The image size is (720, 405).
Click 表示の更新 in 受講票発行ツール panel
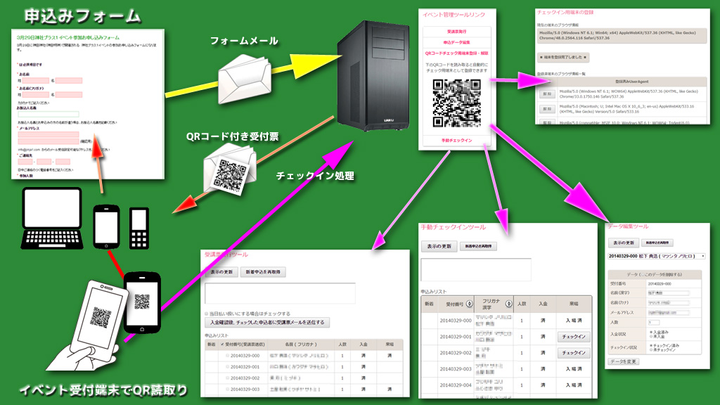point(221,272)
